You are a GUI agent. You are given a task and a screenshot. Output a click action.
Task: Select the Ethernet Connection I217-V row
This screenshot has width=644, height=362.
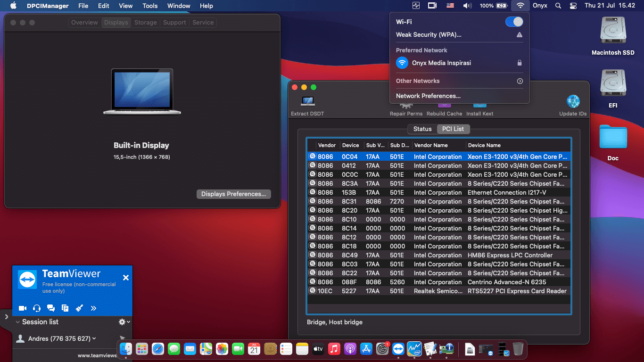pyautogui.click(x=438, y=193)
